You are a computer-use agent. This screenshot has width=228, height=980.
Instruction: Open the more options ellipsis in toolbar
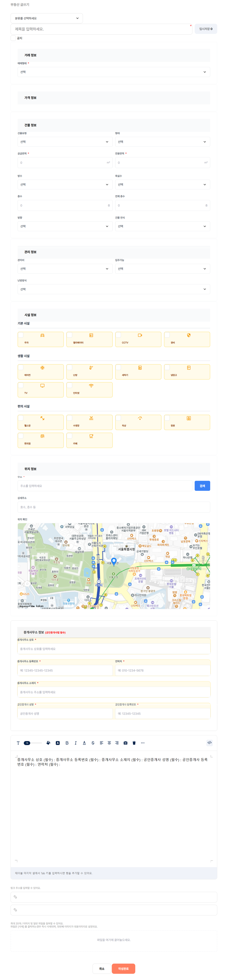coord(143,743)
